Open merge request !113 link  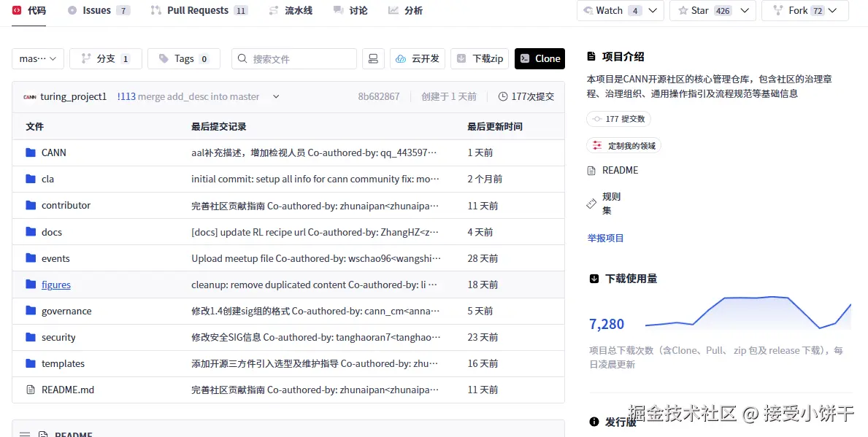(x=126, y=97)
